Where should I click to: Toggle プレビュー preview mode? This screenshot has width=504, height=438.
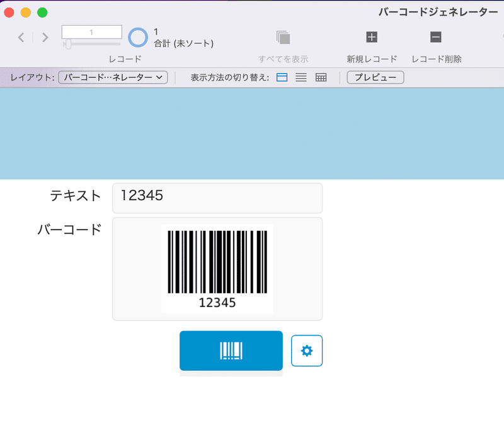pyautogui.click(x=375, y=77)
